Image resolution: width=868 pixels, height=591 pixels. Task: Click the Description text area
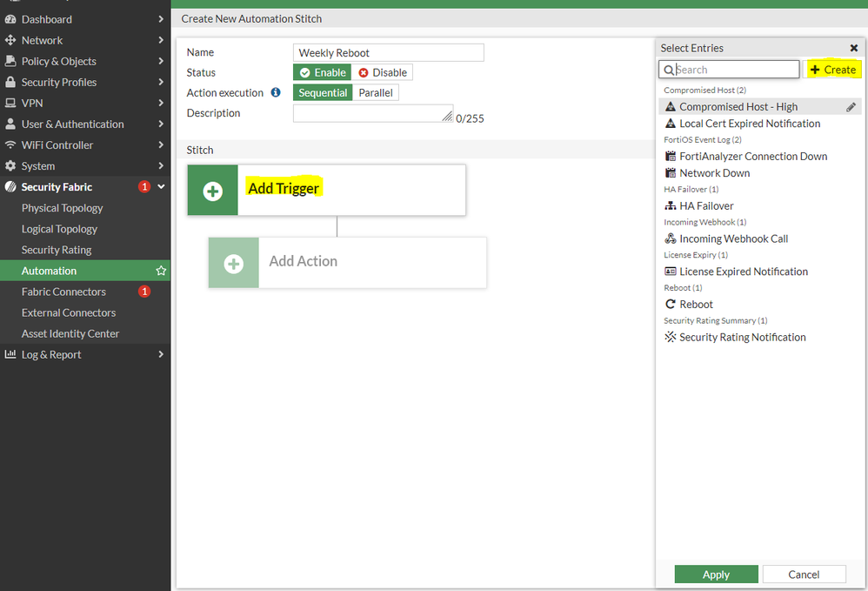373,113
